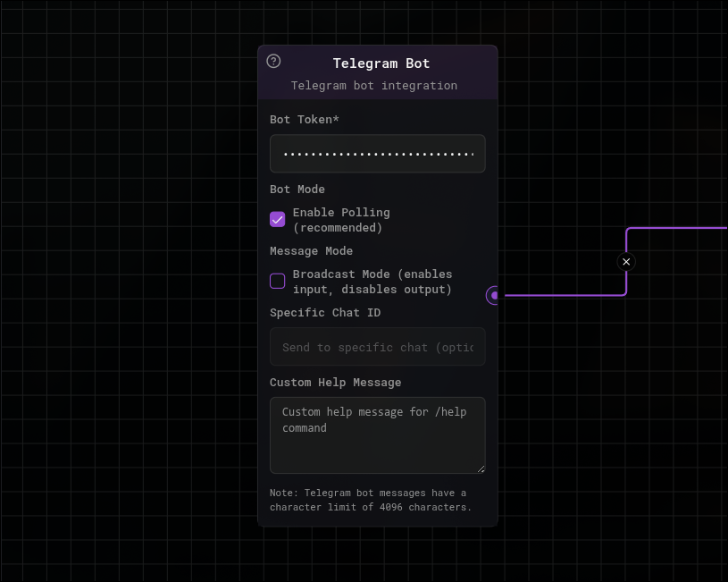Enable the Broadcast Mode checkbox
This screenshot has height=582, width=728.
(277, 282)
